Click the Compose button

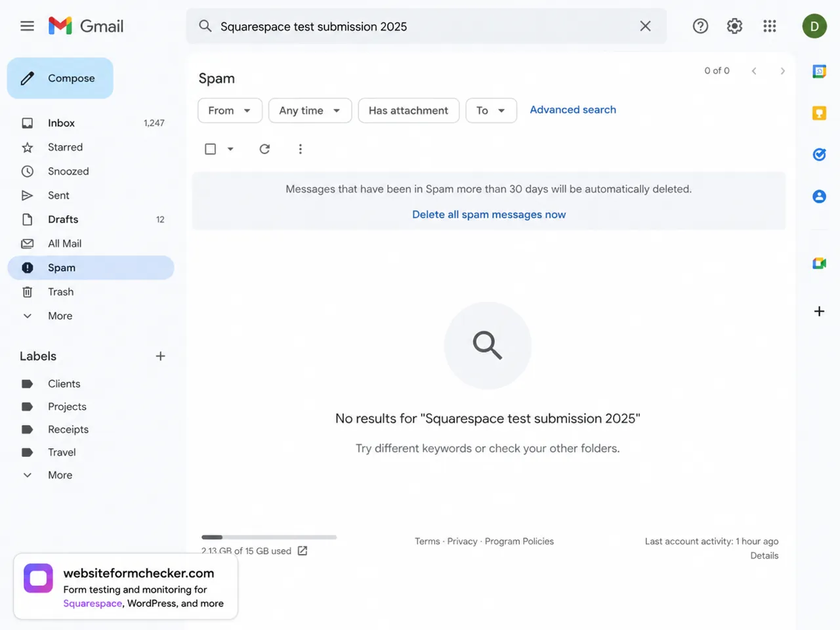pyautogui.click(x=60, y=78)
